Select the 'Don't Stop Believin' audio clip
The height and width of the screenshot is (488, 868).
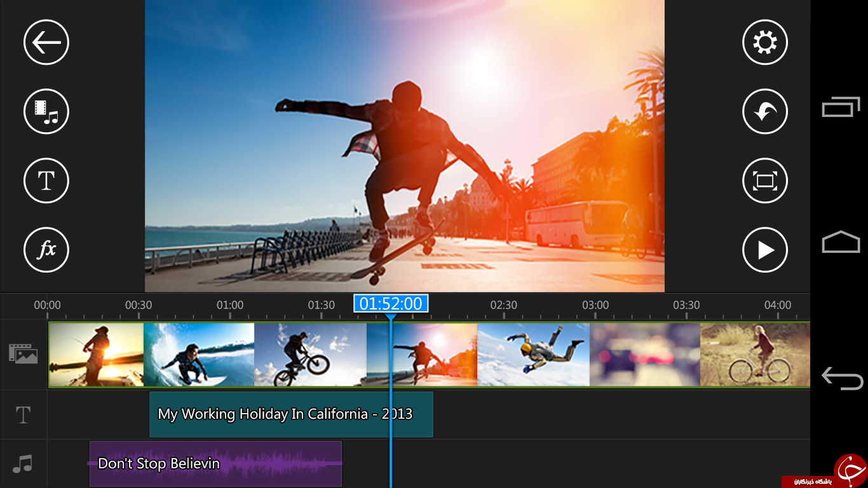(x=215, y=464)
